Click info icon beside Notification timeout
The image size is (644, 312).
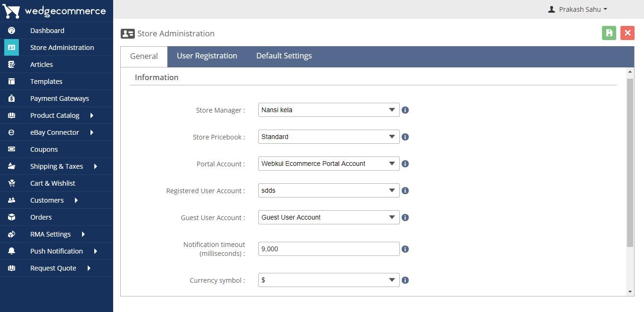pos(405,249)
